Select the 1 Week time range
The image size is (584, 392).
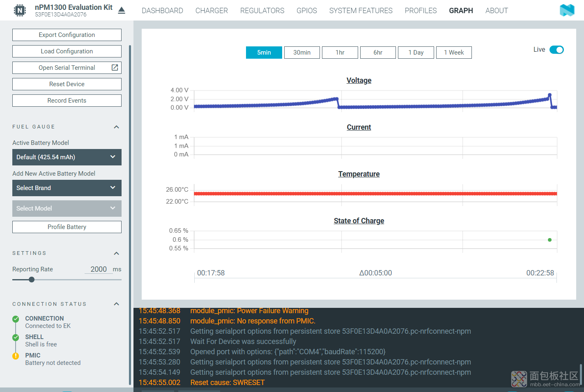pyautogui.click(x=454, y=53)
